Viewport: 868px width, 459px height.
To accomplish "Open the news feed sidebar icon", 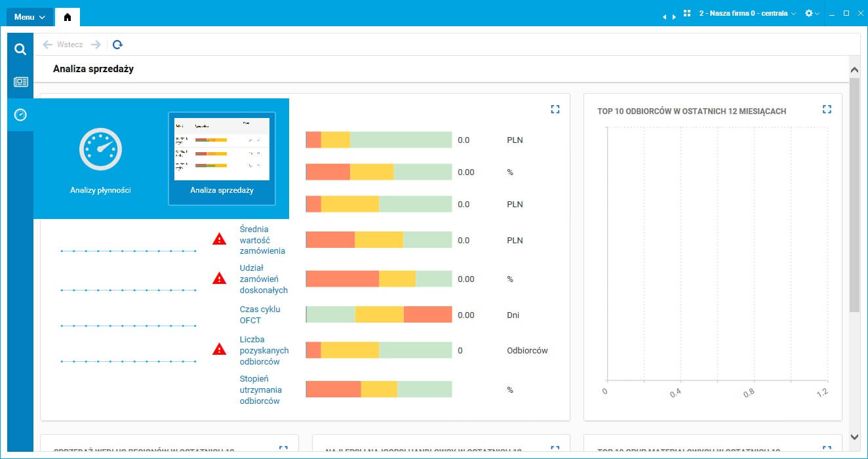I will (20, 82).
